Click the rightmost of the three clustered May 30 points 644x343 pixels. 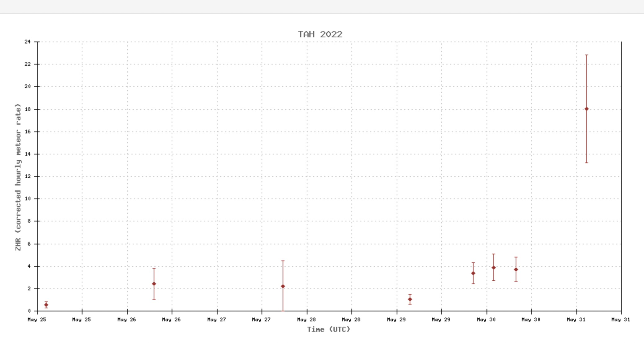(516, 269)
